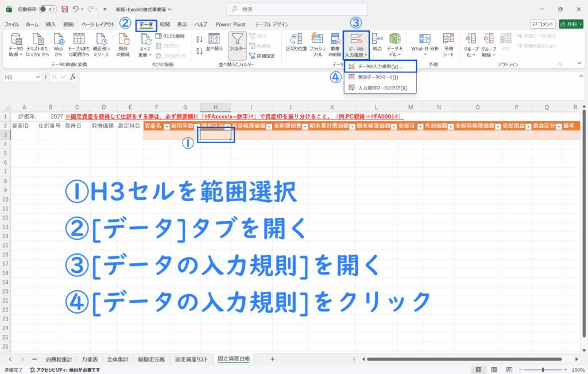588x374 pixels.
Task: Click the Sort (並べ替え) dialog icon
Action: tap(214, 43)
